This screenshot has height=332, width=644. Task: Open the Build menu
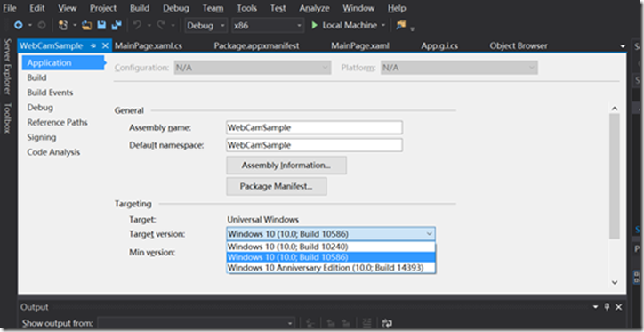point(140,8)
